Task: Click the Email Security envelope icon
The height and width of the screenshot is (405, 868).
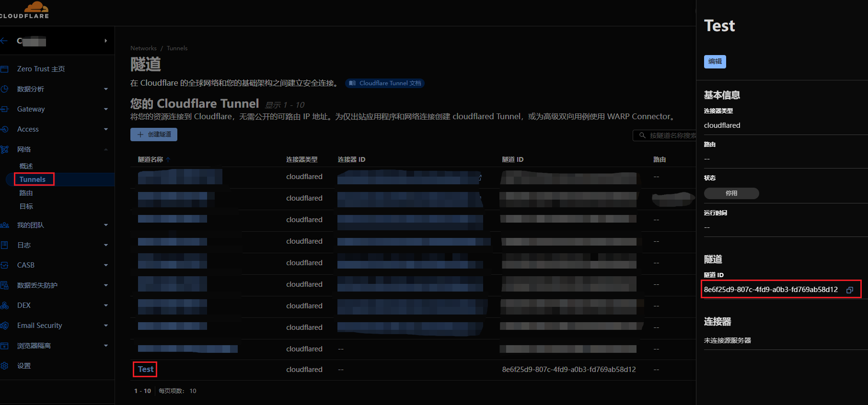Action: pos(4,326)
